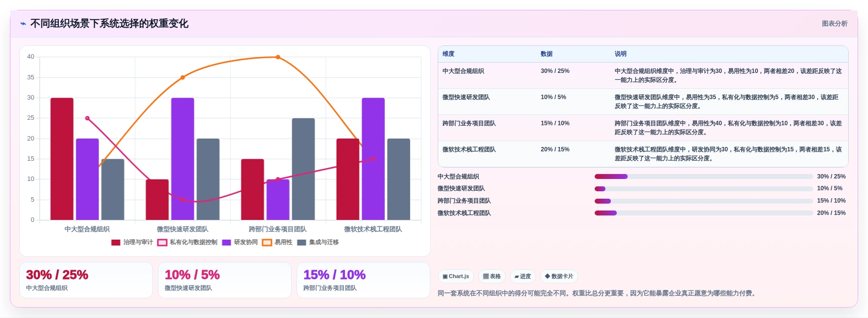
Task: Click the gray 集成与迁移 bar for 跨部门业务项目团队
Action: (x=303, y=169)
